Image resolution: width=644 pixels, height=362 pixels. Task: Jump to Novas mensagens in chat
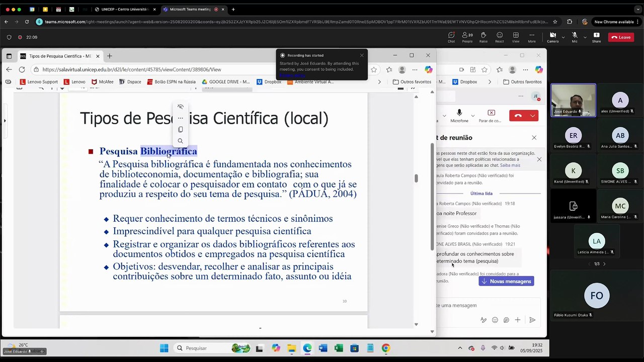(506, 281)
